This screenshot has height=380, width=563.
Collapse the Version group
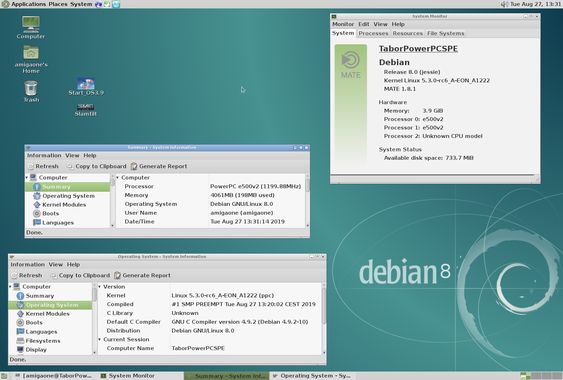pyautogui.click(x=99, y=287)
